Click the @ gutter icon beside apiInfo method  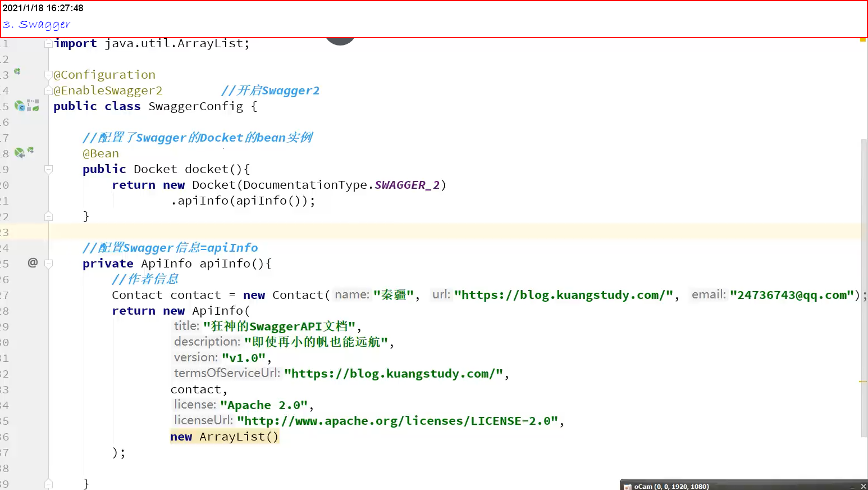tap(33, 262)
